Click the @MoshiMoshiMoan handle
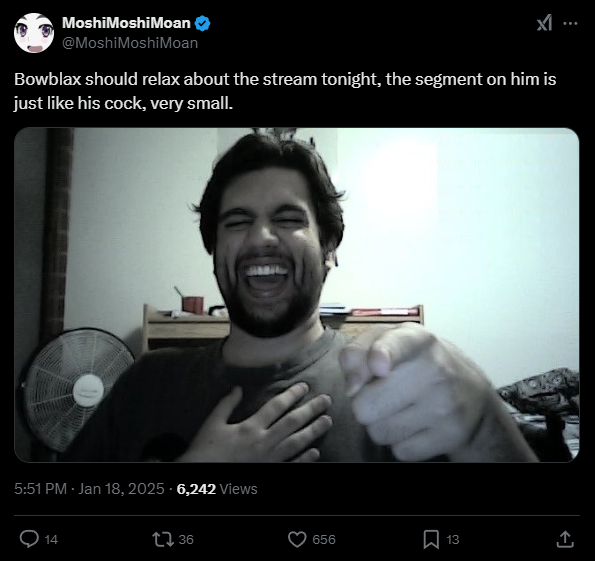Image resolution: width=595 pixels, height=561 pixels. [x=130, y=43]
